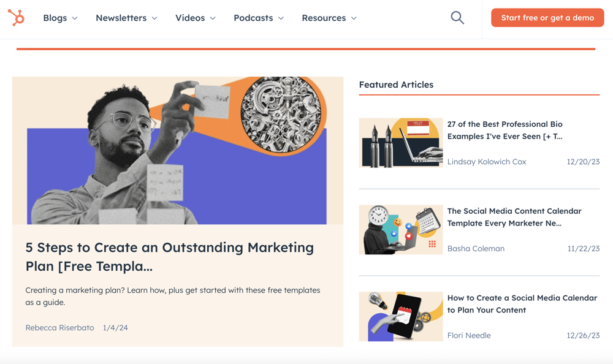Click the HubSpot sprocket logo
613x364 pixels.
click(x=18, y=18)
